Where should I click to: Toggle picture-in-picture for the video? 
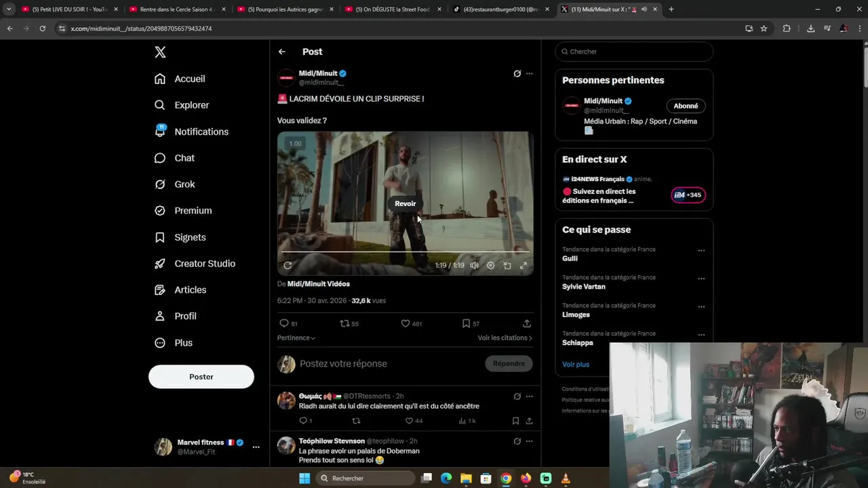(x=507, y=266)
